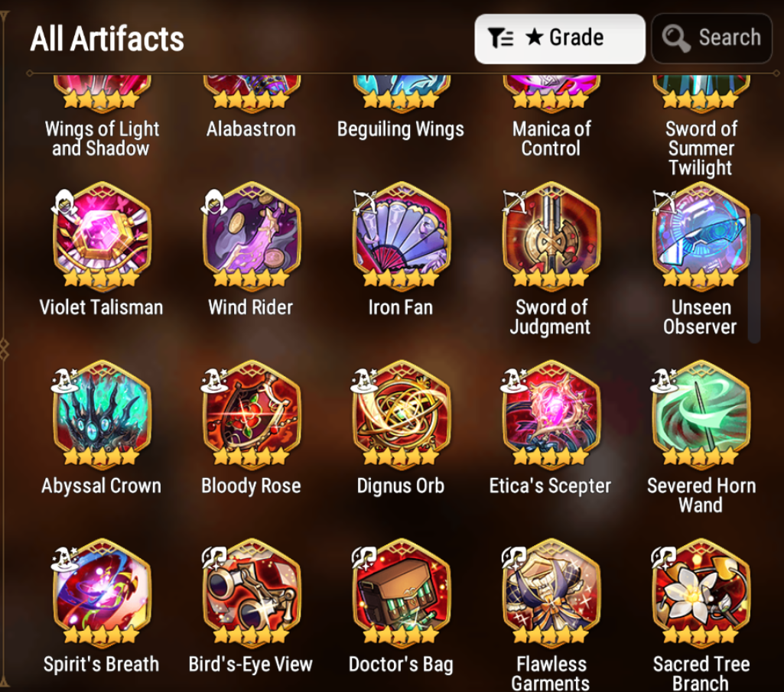The width and height of the screenshot is (784, 692).
Task: Click the Beguiling Wings artifact label
Action: (401, 129)
